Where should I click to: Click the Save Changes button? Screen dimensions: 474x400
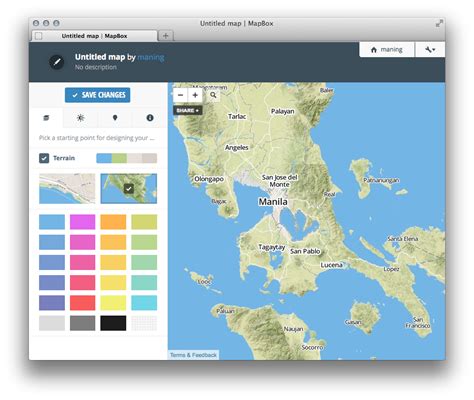(x=97, y=95)
